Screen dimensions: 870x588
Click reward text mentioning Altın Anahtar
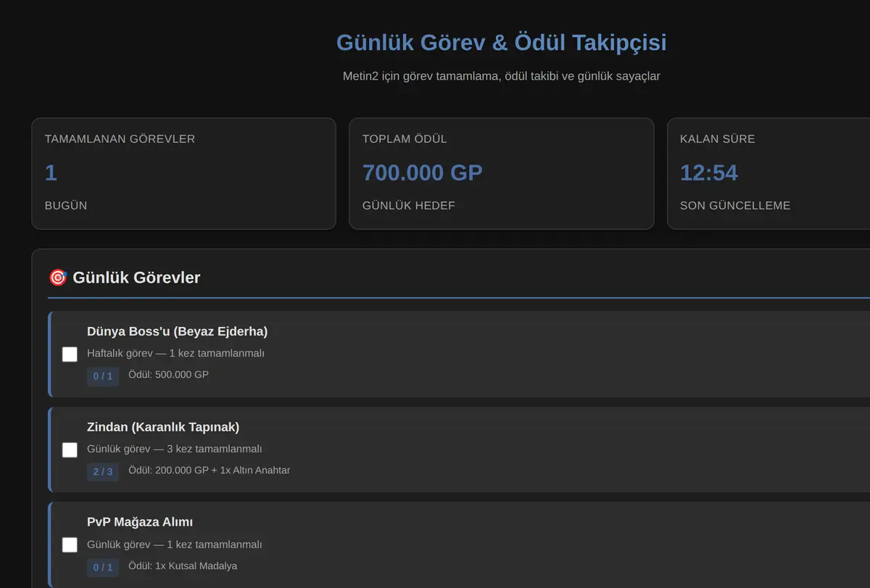pos(209,471)
